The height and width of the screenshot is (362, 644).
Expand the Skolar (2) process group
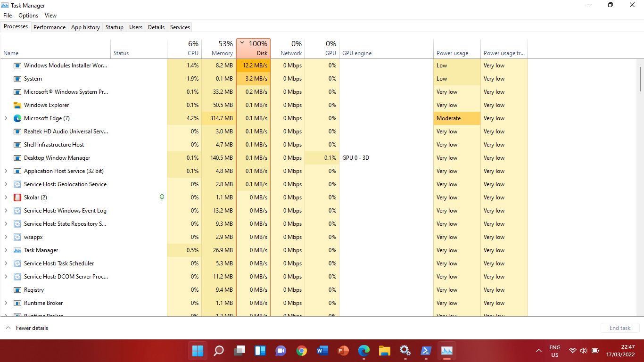point(6,197)
